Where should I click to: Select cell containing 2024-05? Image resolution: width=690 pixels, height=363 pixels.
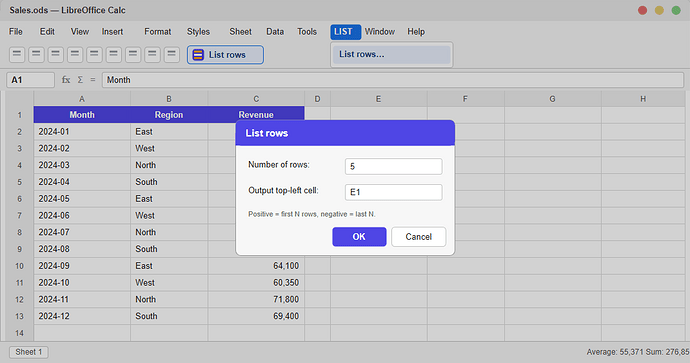[82, 199]
